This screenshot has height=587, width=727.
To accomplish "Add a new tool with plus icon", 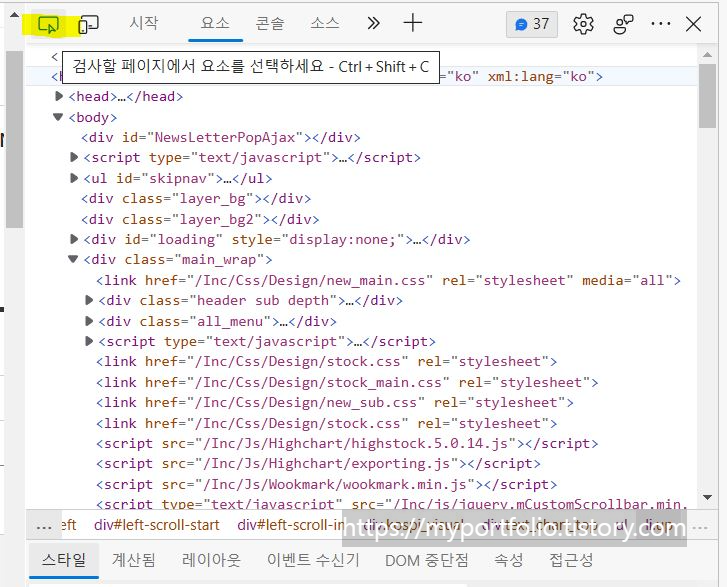I will (x=413, y=23).
